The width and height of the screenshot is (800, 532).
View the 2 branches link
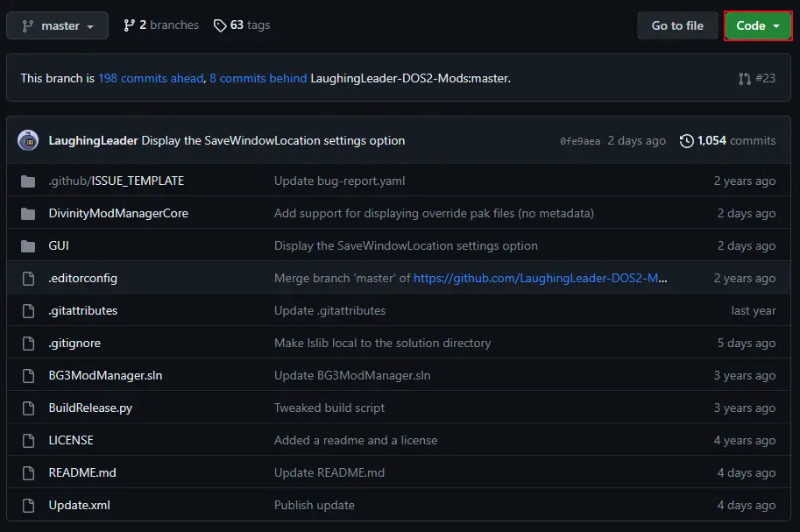point(160,25)
